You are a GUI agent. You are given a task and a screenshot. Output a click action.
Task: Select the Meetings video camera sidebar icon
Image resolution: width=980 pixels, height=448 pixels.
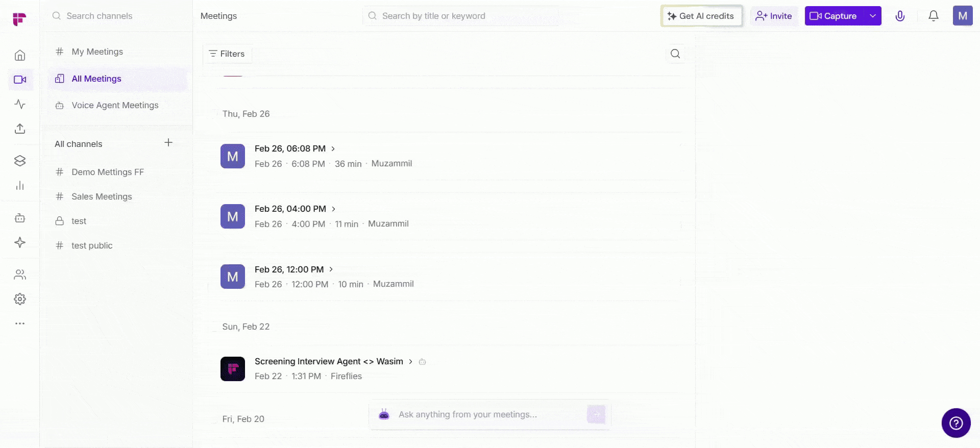click(x=20, y=80)
